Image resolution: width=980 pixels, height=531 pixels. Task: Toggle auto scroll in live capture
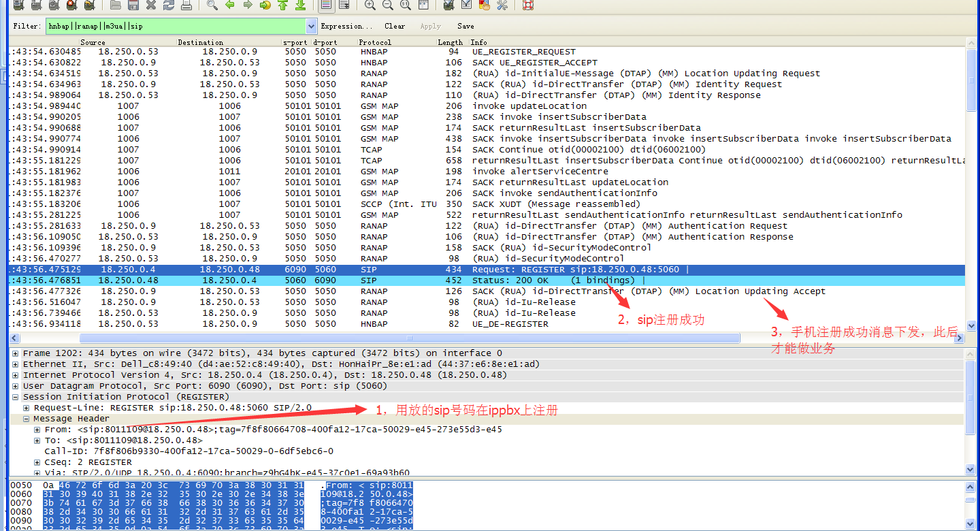[x=344, y=5]
